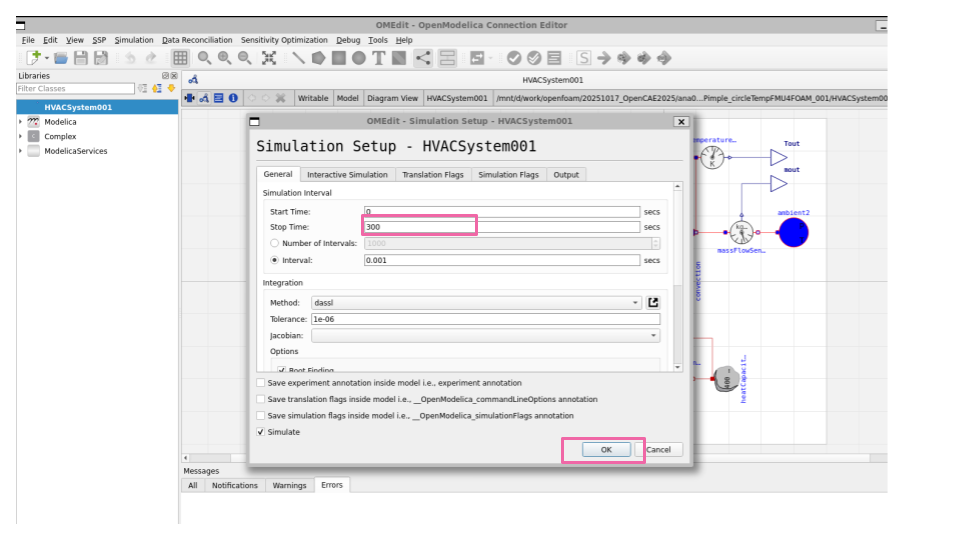
Task: Select Number of Intervals radio button
Action: 275,243
